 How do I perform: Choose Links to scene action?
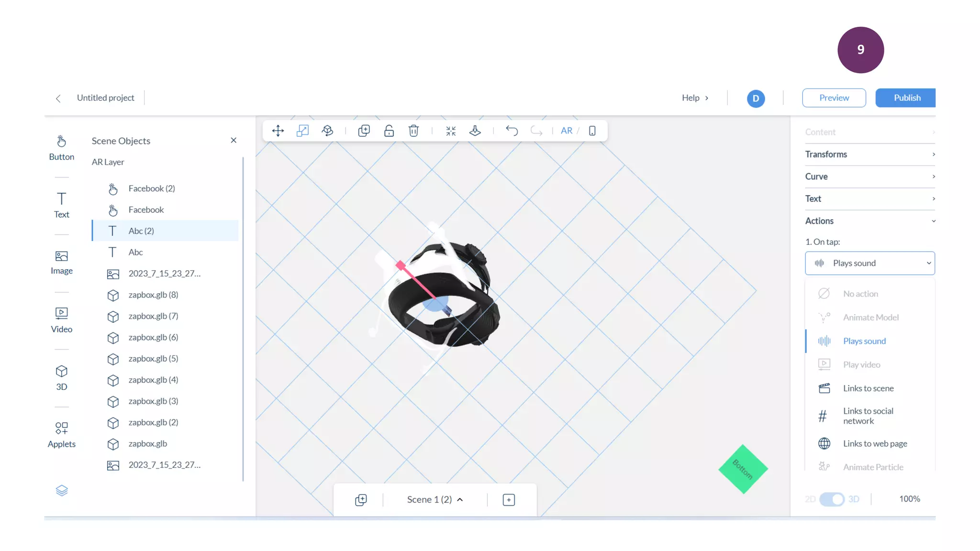pos(868,388)
